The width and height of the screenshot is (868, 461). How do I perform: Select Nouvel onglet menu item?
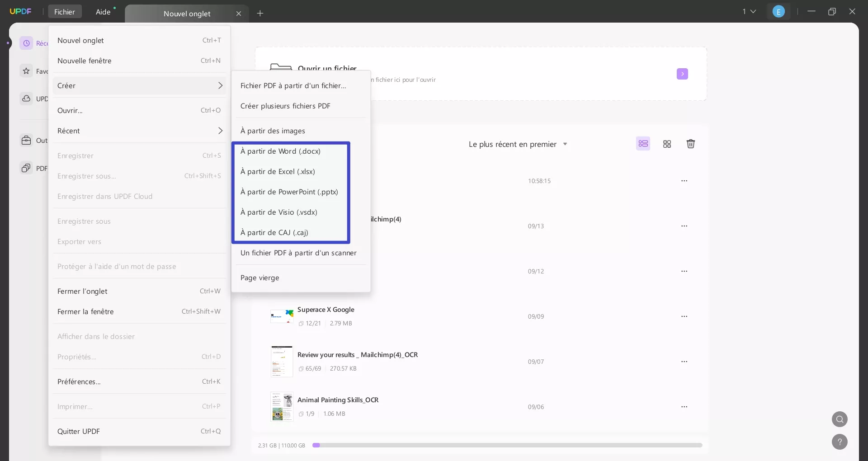(139, 40)
